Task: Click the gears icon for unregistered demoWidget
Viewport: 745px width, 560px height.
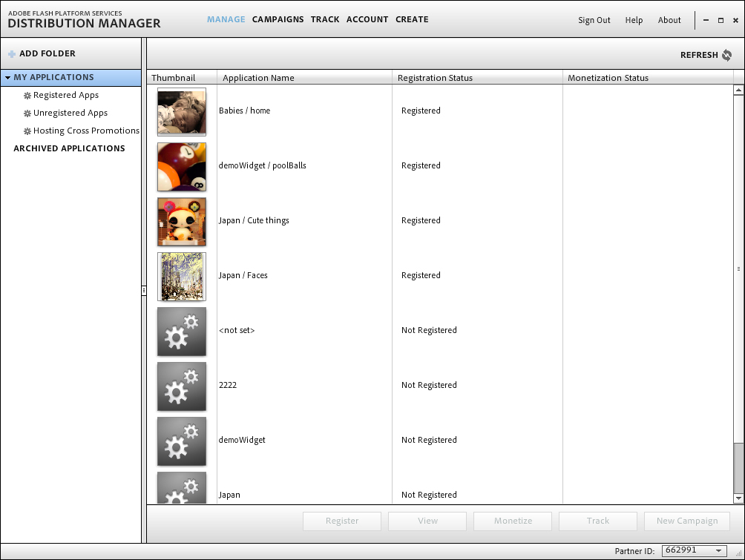Action: pos(182,441)
